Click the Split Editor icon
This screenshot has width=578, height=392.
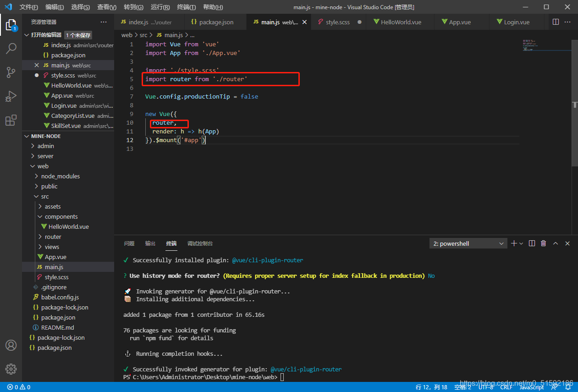click(x=556, y=22)
